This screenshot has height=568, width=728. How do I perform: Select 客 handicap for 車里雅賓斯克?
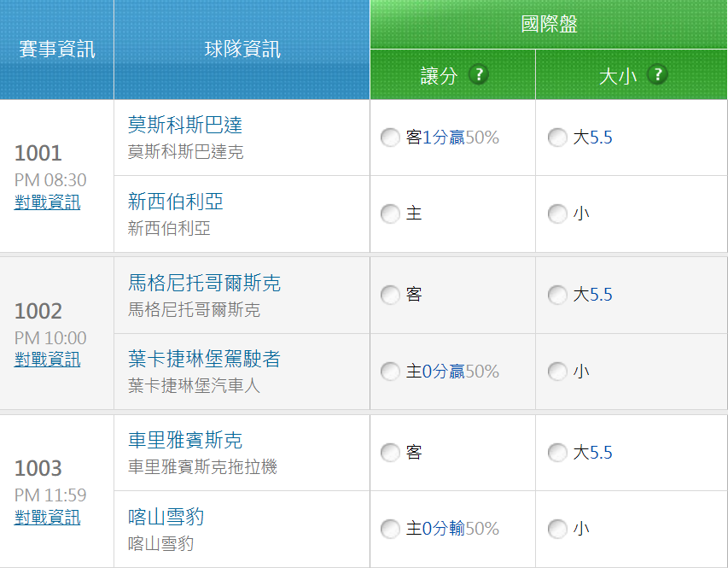point(390,453)
